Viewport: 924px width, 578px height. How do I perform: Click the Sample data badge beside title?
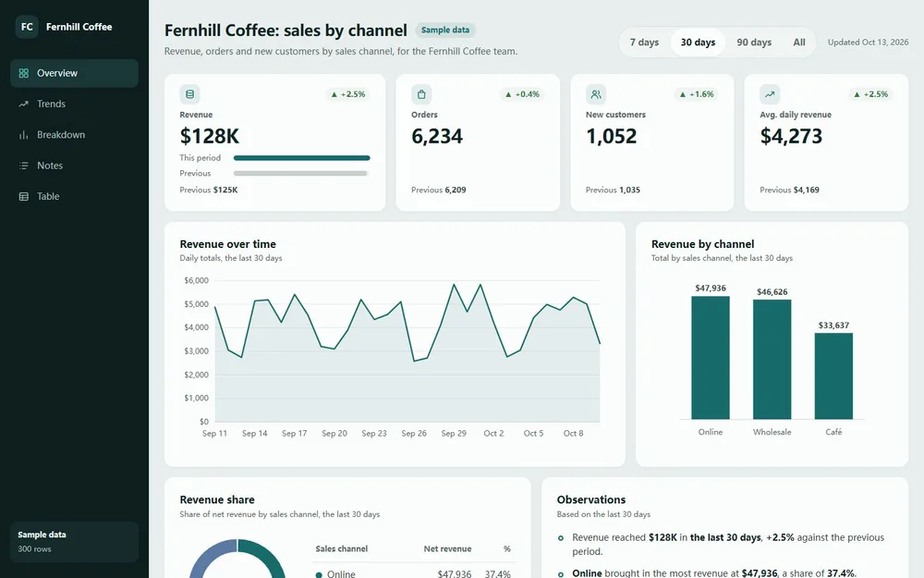(445, 31)
